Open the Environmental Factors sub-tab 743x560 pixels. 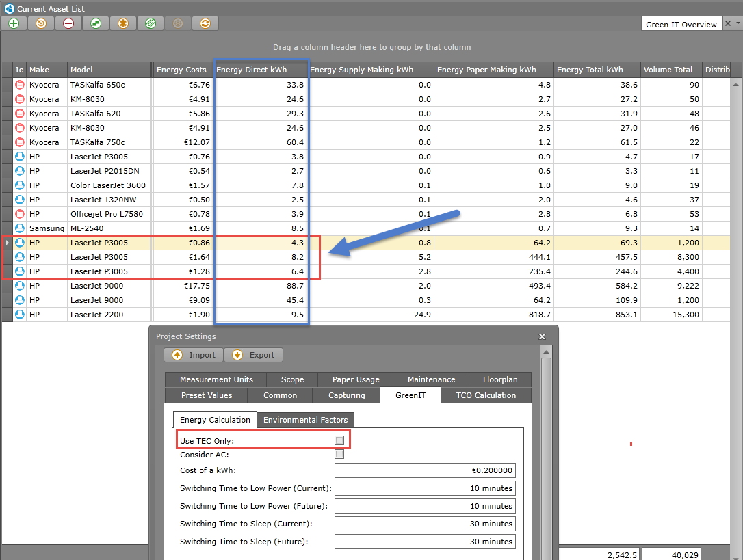pyautogui.click(x=306, y=420)
